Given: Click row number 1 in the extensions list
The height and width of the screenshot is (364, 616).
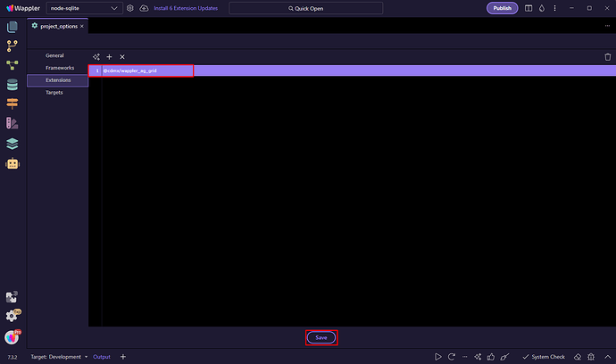Looking at the screenshot, I should [97, 70].
